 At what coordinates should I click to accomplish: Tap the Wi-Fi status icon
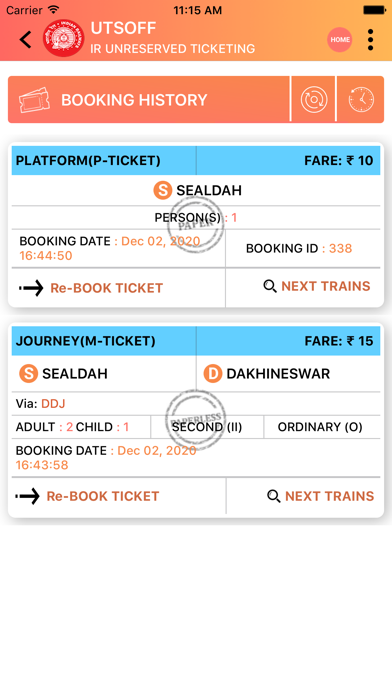click(54, 9)
